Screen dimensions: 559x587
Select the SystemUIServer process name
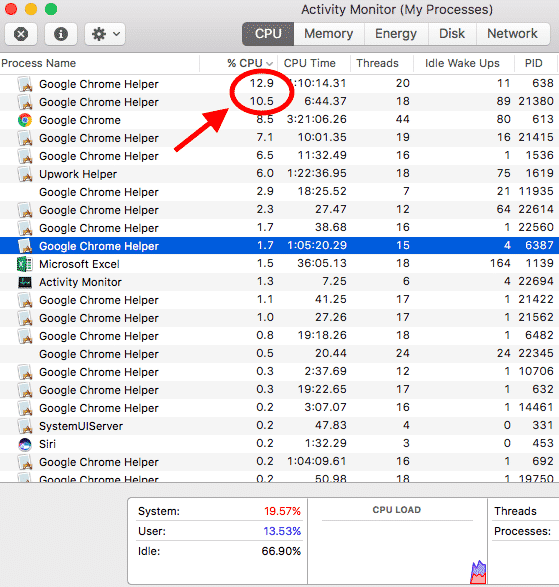[81, 426]
